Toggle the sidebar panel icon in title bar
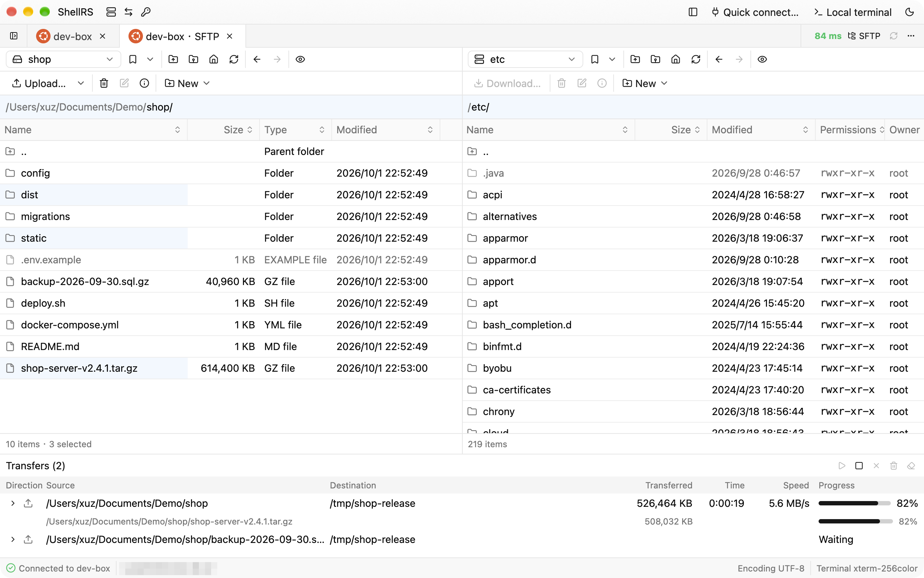The image size is (924, 578). 693,12
